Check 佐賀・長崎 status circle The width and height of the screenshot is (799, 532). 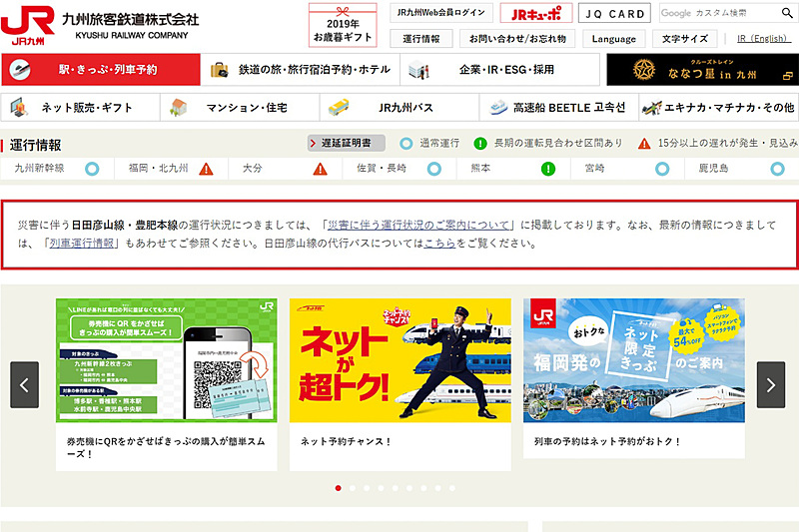[x=434, y=169]
